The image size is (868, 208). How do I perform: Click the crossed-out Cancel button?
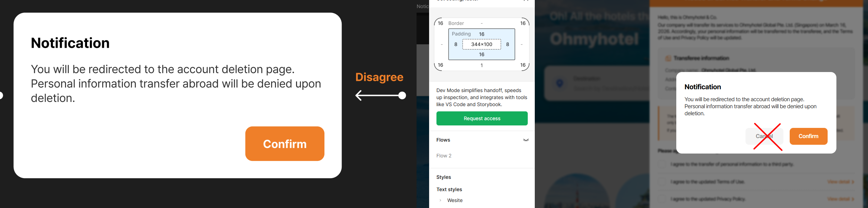[x=764, y=136]
